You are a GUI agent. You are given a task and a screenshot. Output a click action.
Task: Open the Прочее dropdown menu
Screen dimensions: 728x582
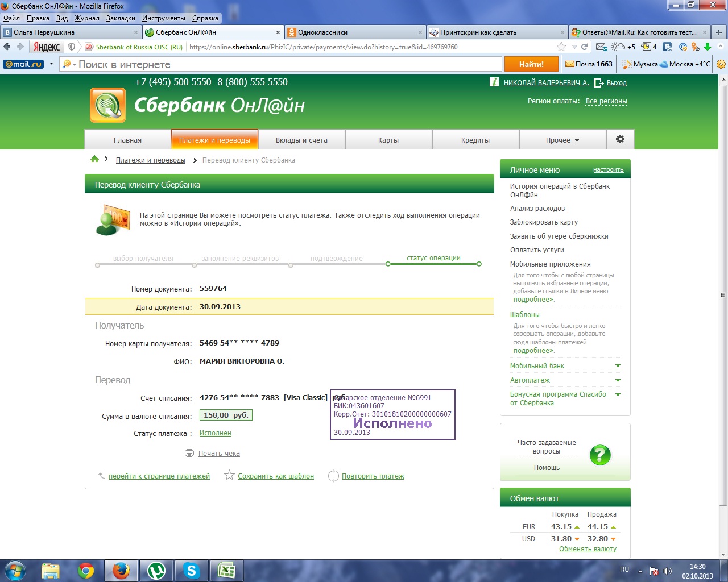click(x=562, y=140)
